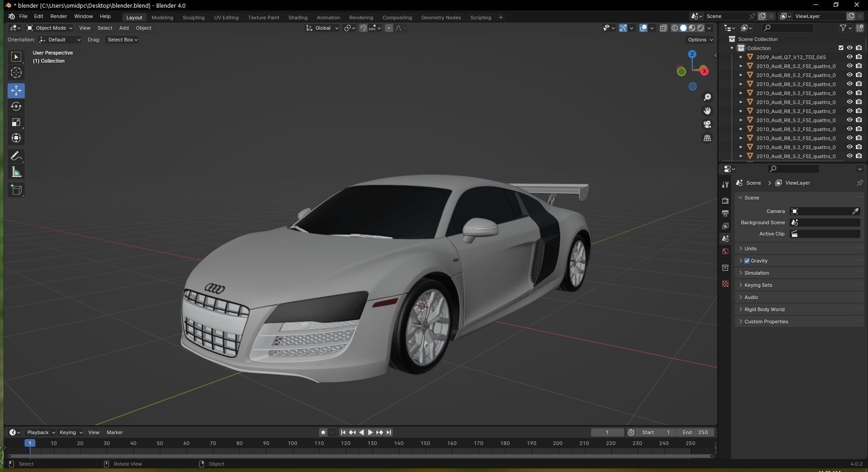Jump to the timeline start frame

(x=343, y=432)
